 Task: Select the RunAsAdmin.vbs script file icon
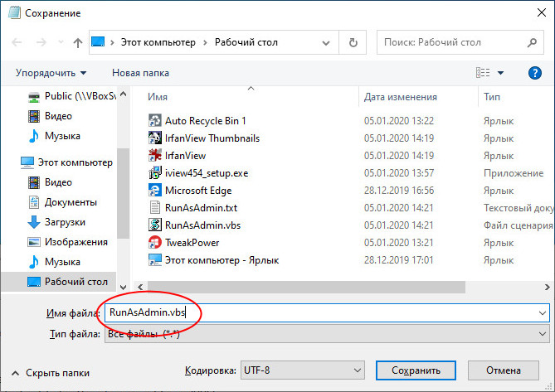tap(154, 225)
